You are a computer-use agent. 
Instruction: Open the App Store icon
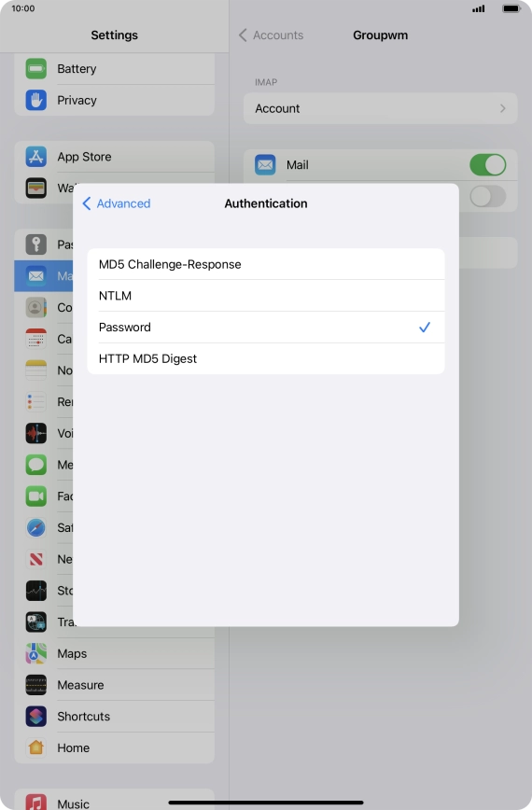[36, 157]
